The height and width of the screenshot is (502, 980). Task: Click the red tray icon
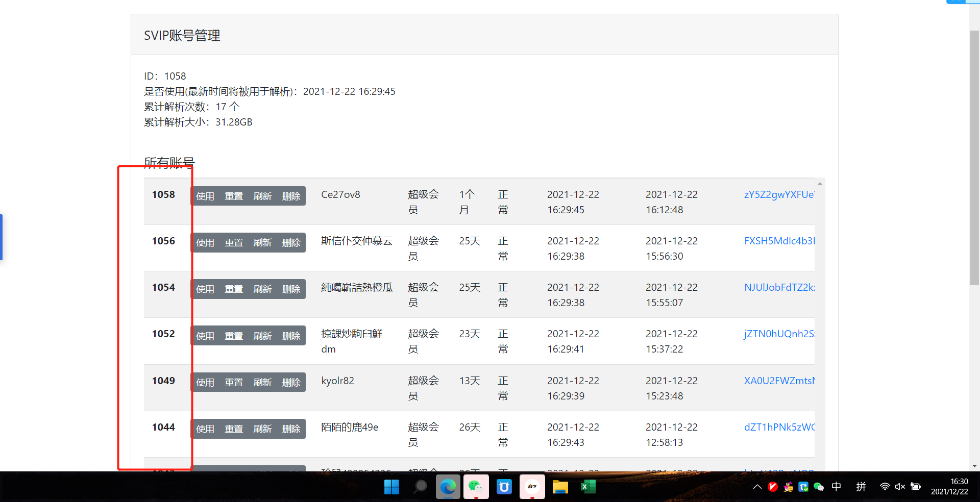pyautogui.click(x=773, y=487)
